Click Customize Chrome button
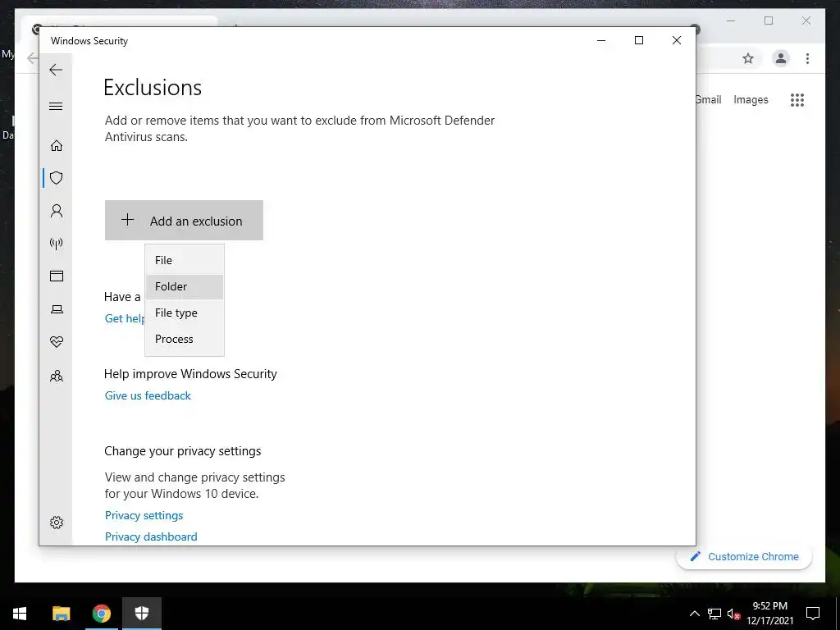Screen dimensions: 840x630 tap(744, 557)
